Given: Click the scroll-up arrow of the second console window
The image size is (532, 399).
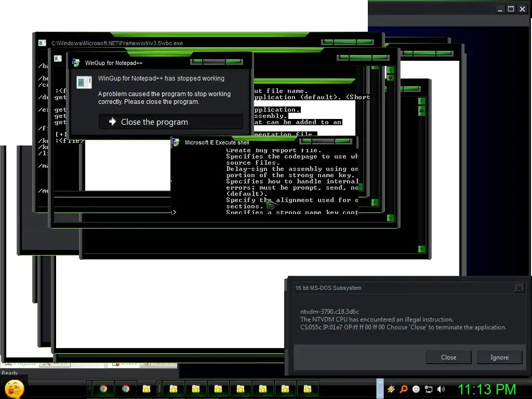Looking at the screenshot, I should [x=391, y=70].
